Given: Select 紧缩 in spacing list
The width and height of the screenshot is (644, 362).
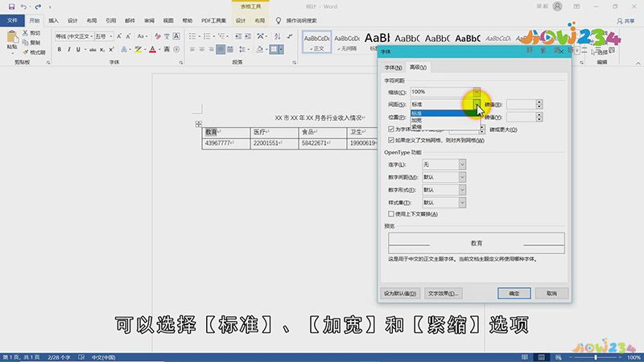Looking at the screenshot, I should [445, 127].
